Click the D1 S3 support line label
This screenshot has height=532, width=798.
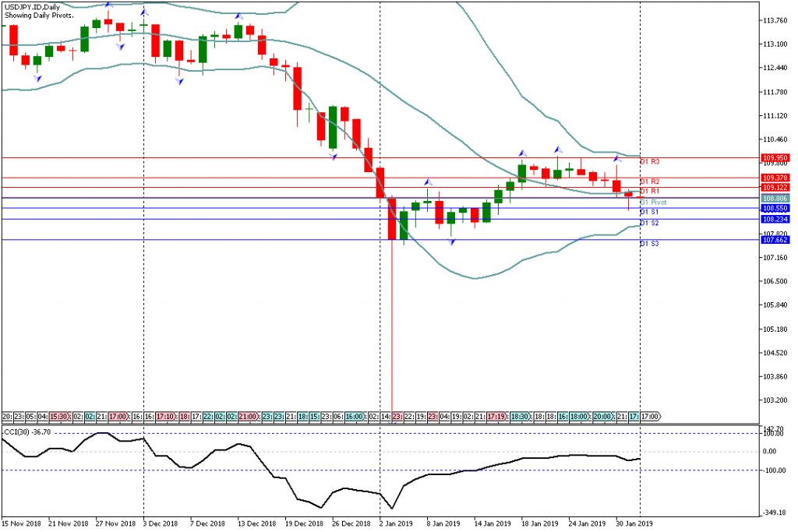pyautogui.click(x=650, y=244)
